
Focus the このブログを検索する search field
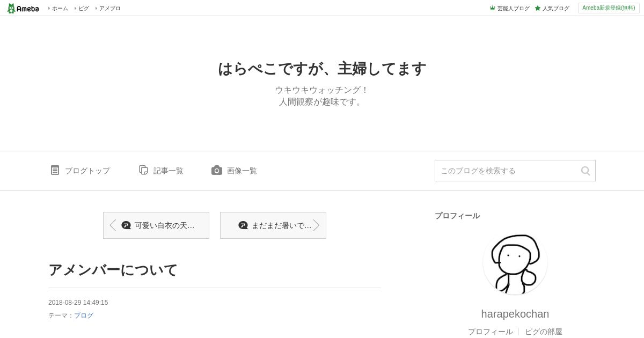click(x=507, y=171)
